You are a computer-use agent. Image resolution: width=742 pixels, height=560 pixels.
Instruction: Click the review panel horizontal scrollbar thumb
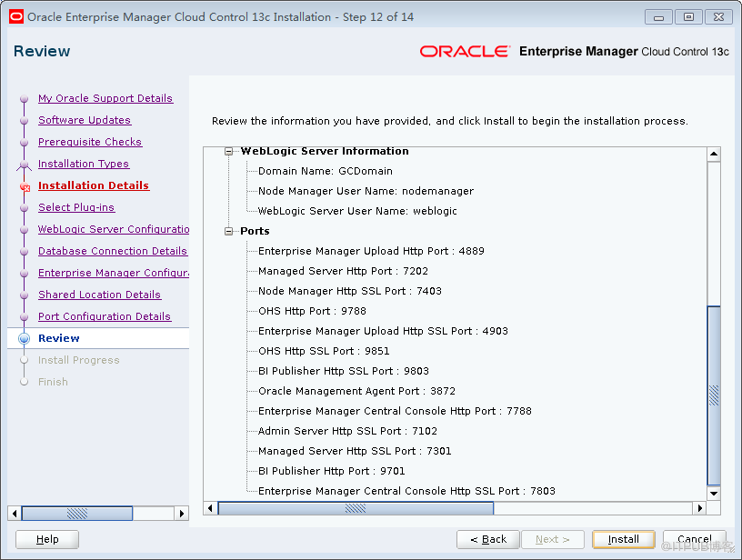pyautogui.click(x=356, y=508)
